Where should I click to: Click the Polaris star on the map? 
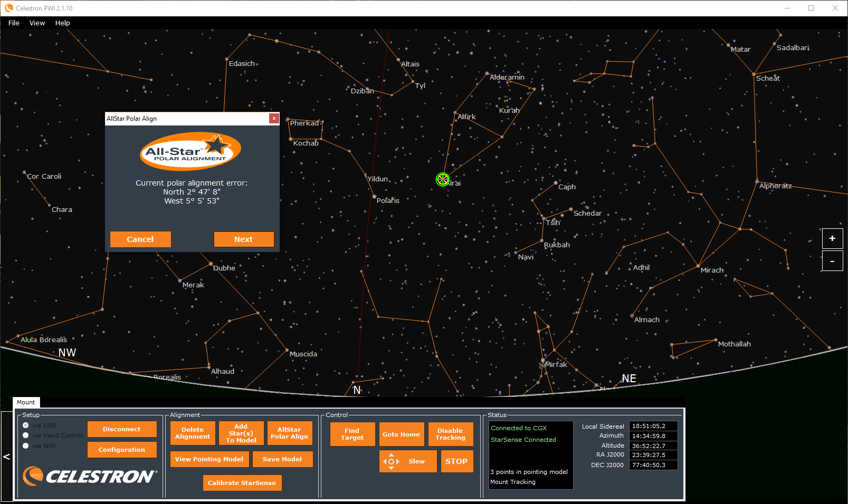point(374,197)
